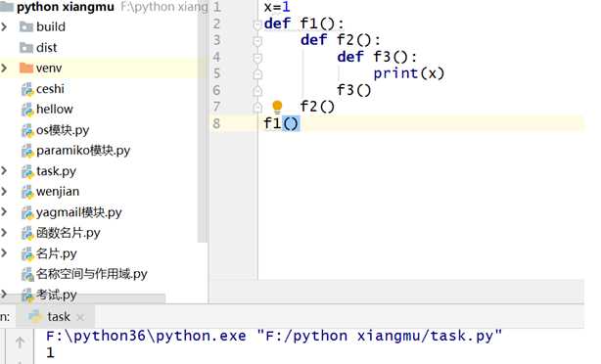Click the ceshi Python file icon
This screenshot has height=364, width=601.
[x=27, y=89]
